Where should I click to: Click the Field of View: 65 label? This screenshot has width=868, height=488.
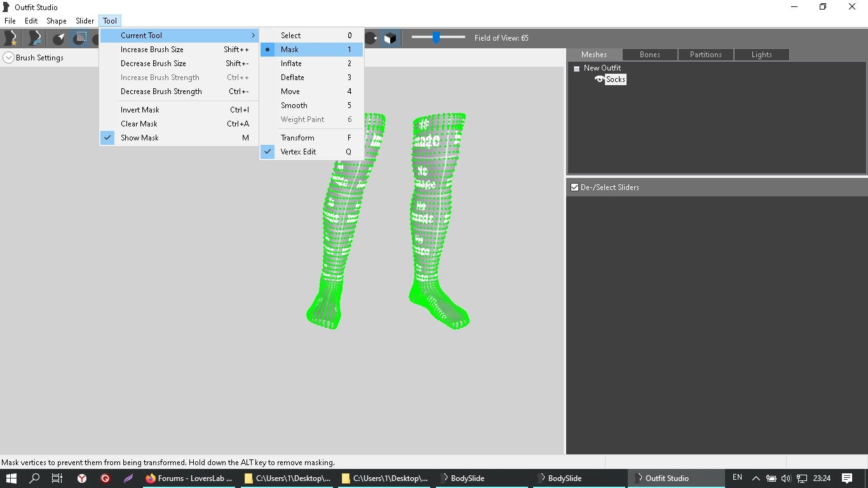[501, 38]
